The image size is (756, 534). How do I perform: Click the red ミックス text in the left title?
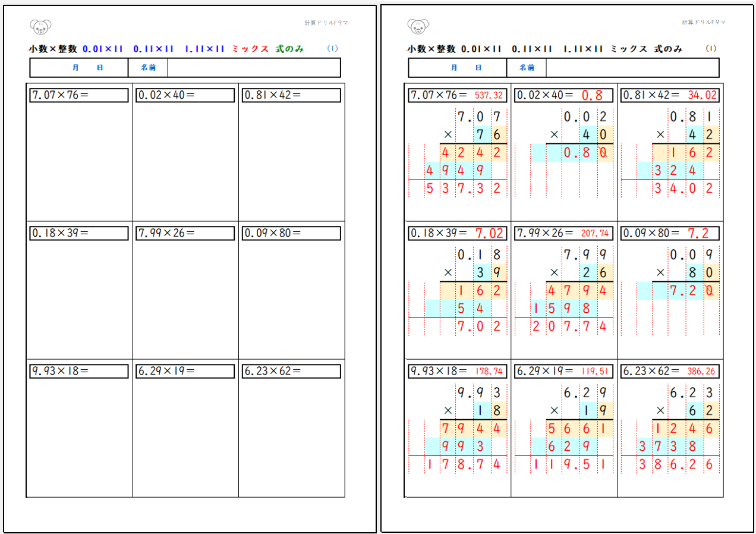[250, 49]
